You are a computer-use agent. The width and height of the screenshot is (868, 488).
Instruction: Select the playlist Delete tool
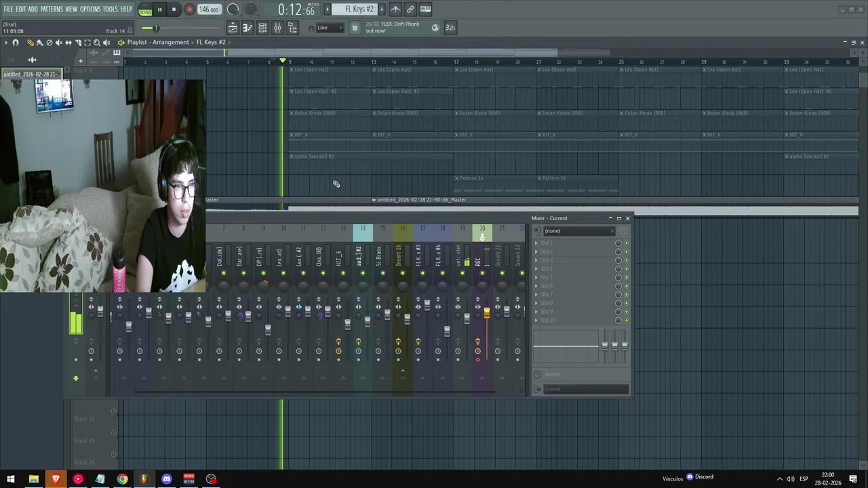tap(49, 43)
